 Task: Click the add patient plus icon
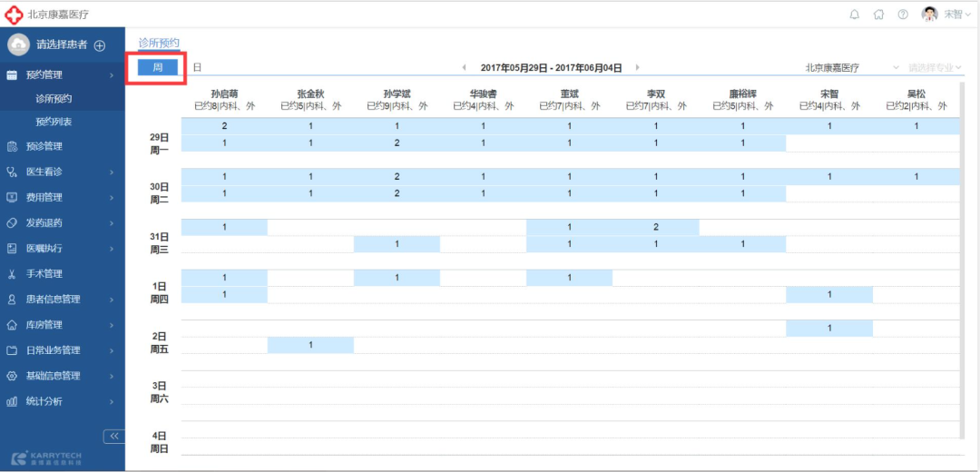100,45
